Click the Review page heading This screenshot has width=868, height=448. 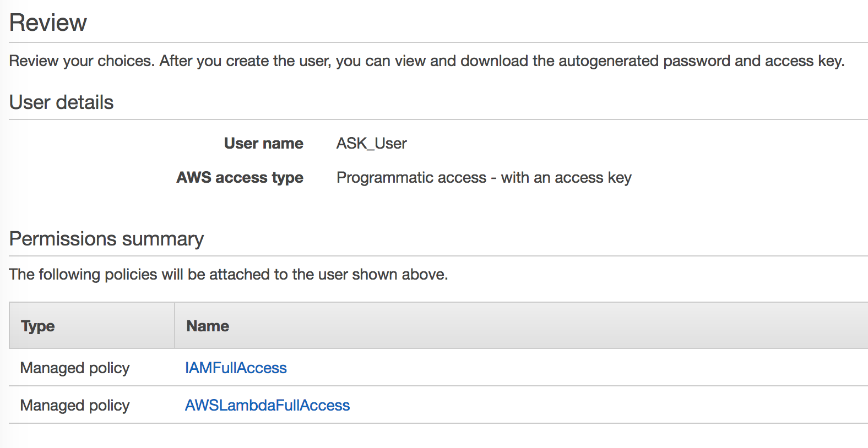48,23
